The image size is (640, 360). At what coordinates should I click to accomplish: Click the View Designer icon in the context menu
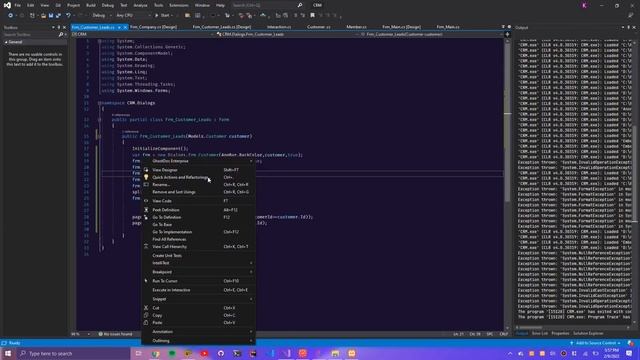[x=146, y=170]
